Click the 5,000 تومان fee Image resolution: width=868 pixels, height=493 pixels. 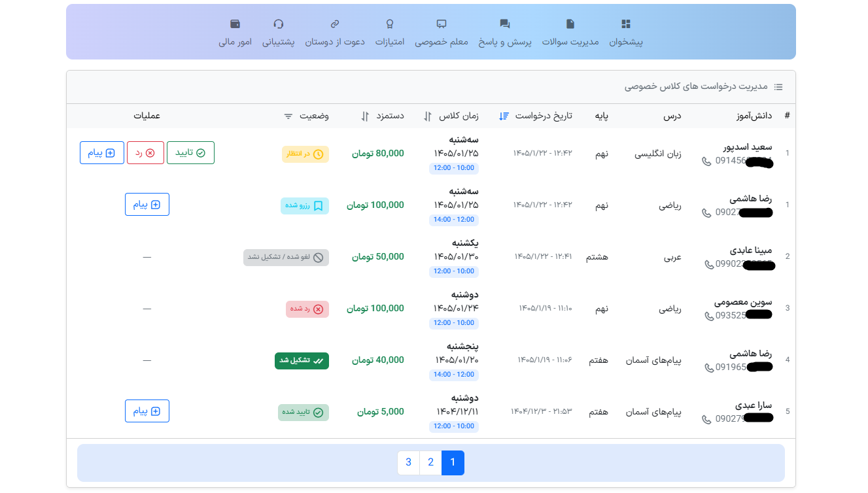[381, 412]
